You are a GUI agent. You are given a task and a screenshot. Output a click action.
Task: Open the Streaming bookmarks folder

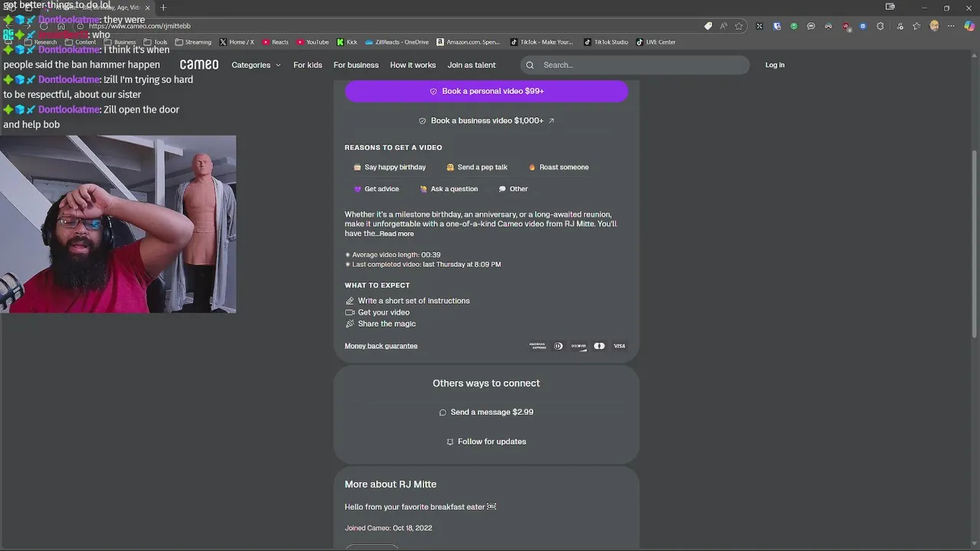[193, 42]
